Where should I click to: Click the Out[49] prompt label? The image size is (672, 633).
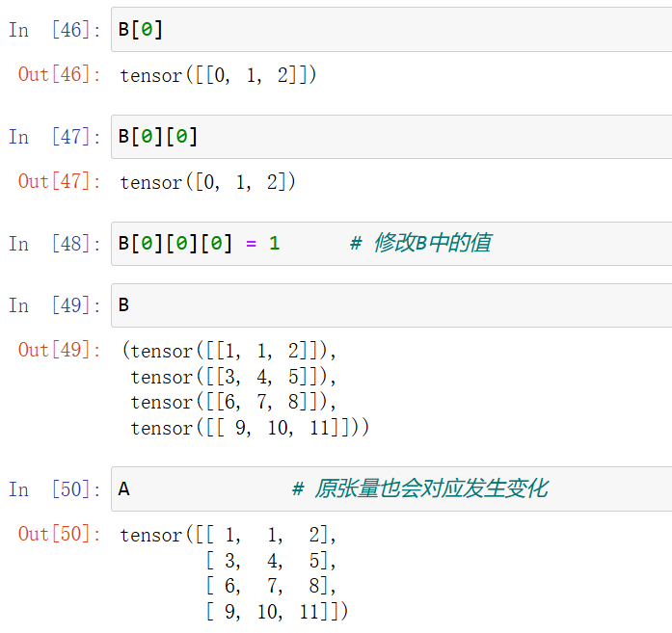(x=59, y=350)
